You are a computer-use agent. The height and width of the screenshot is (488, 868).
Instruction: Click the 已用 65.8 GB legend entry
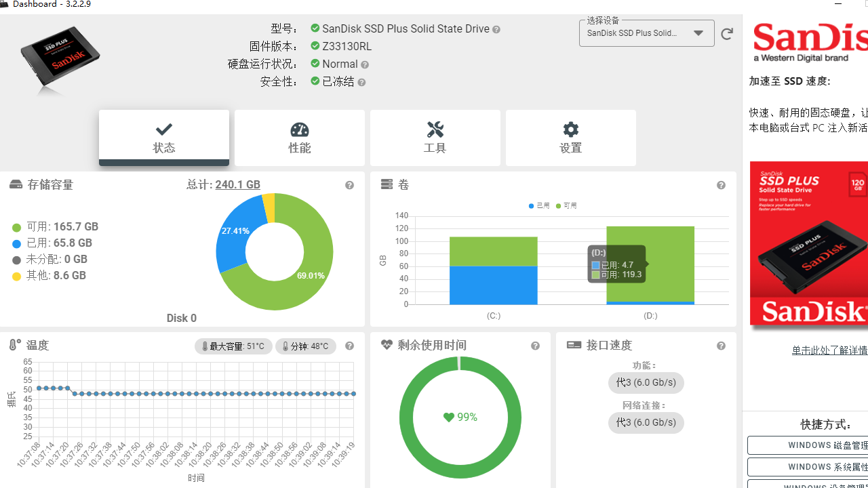[x=52, y=243]
